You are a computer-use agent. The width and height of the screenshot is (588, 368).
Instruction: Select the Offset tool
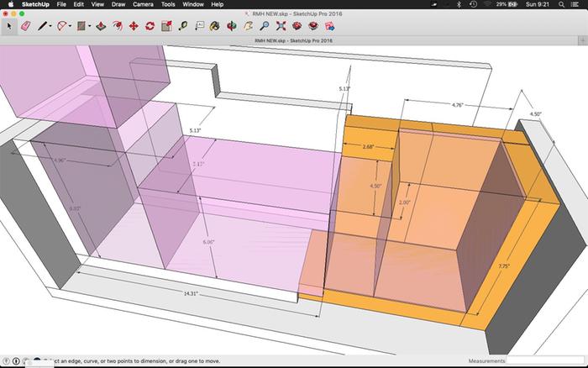[x=117, y=26]
